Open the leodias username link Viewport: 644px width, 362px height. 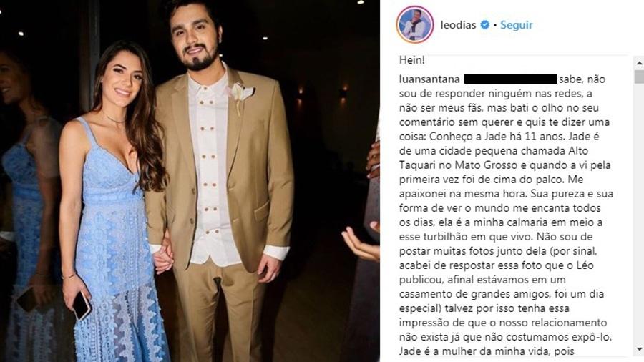458,24
